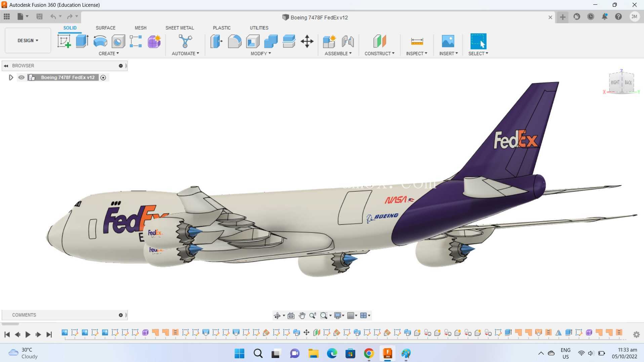Click the ViewCube RIGHT face
The height and width of the screenshot is (362, 644).
pos(615,82)
